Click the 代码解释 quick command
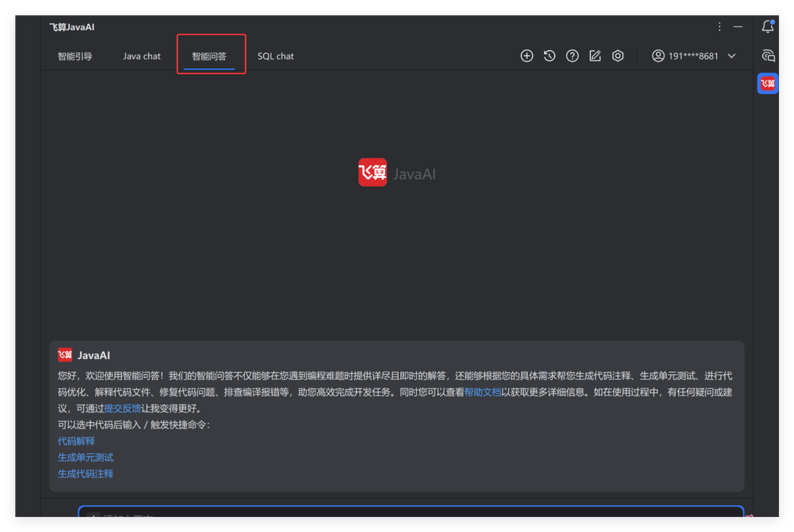Image resolution: width=794 pixels, height=532 pixels. coord(76,441)
